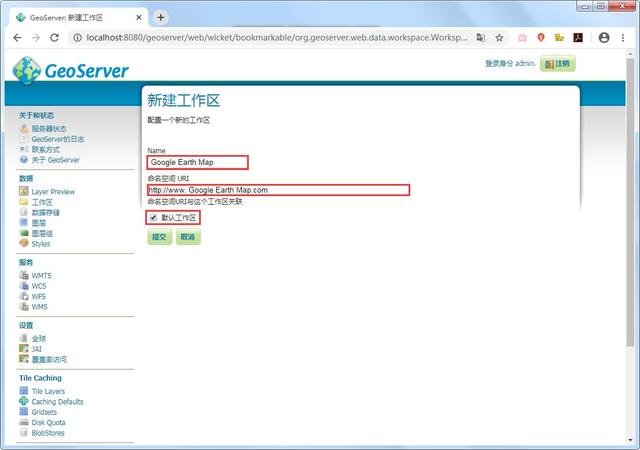
Task: Click the namespace URI input field
Action: 278,190
